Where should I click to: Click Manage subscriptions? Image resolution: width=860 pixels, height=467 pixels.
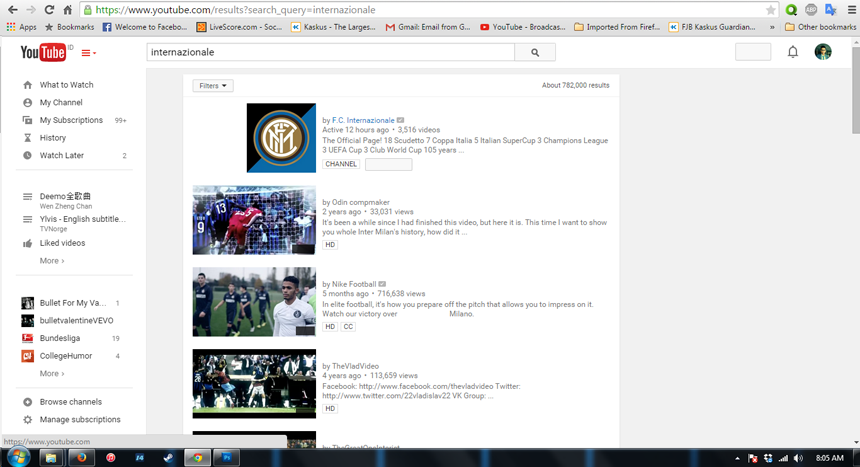coord(80,419)
